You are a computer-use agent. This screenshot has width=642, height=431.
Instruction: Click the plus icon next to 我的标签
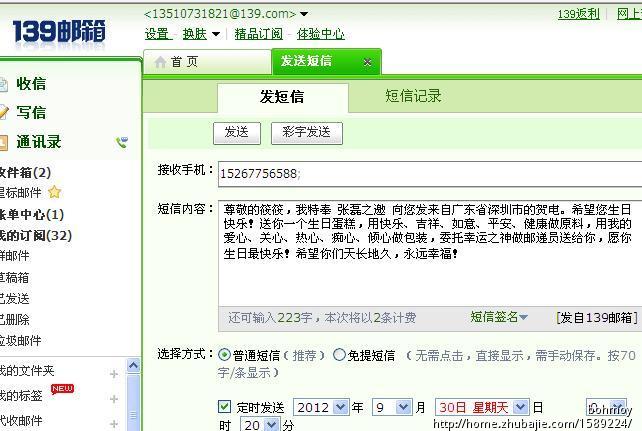tap(114, 398)
